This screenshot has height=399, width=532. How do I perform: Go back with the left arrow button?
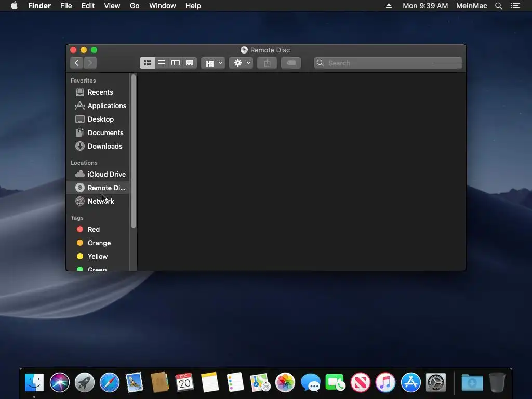pyautogui.click(x=77, y=63)
